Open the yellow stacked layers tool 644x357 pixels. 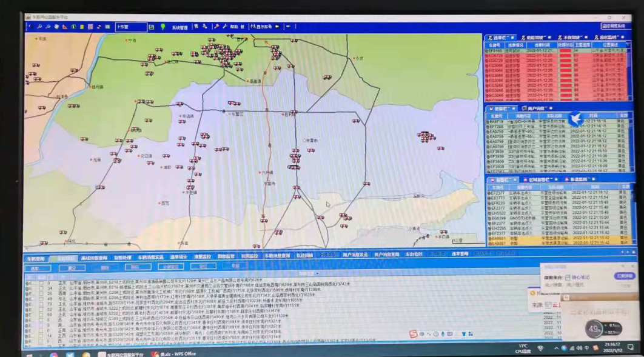(82, 27)
